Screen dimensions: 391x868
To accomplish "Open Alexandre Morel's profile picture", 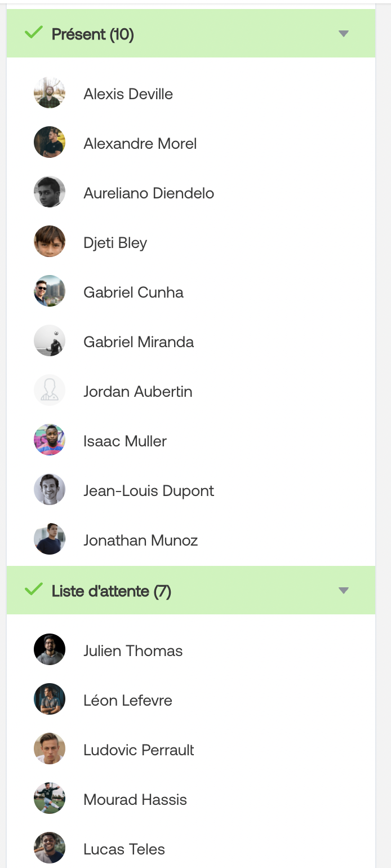I will 50,142.
